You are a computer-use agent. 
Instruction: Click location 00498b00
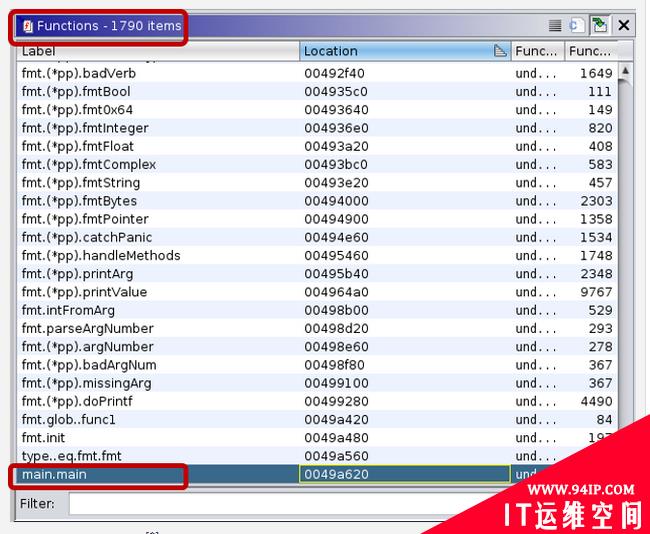[x=336, y=311]
